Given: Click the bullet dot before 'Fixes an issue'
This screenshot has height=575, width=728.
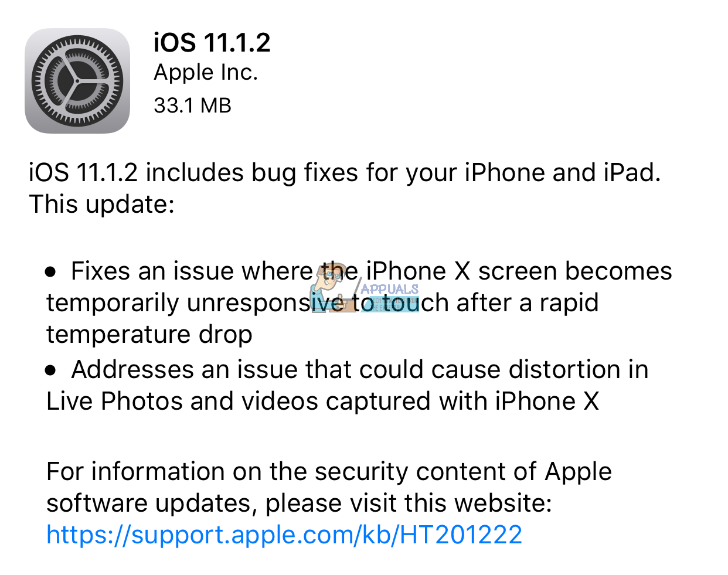Looking at the screenshot, I should coord(51,272).
